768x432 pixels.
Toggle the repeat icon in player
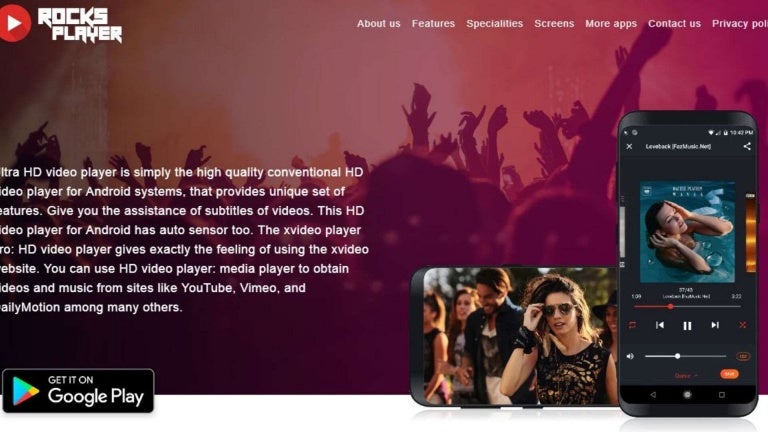(632, 325)
